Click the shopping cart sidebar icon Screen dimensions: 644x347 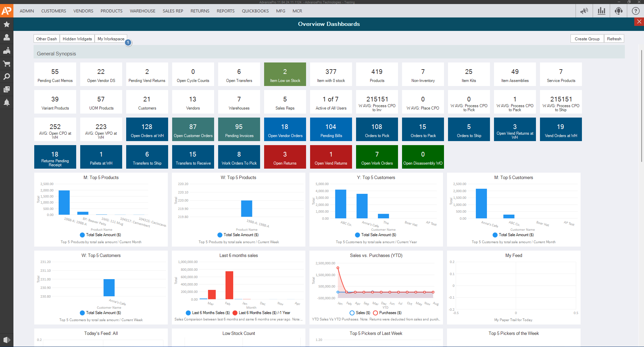tap(6, 63)
